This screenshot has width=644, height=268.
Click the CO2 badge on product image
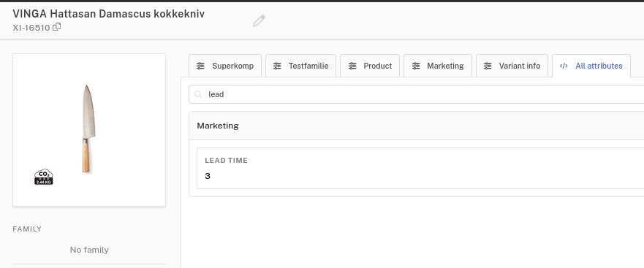pyautogui.click(x=44, y=177)
